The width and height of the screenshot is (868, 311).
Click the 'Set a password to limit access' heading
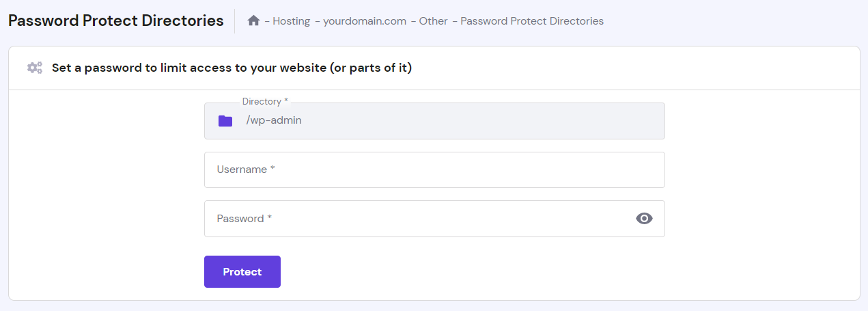232,68
